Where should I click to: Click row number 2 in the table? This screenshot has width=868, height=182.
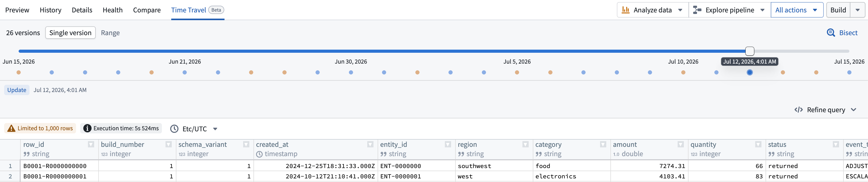[10, 176]
